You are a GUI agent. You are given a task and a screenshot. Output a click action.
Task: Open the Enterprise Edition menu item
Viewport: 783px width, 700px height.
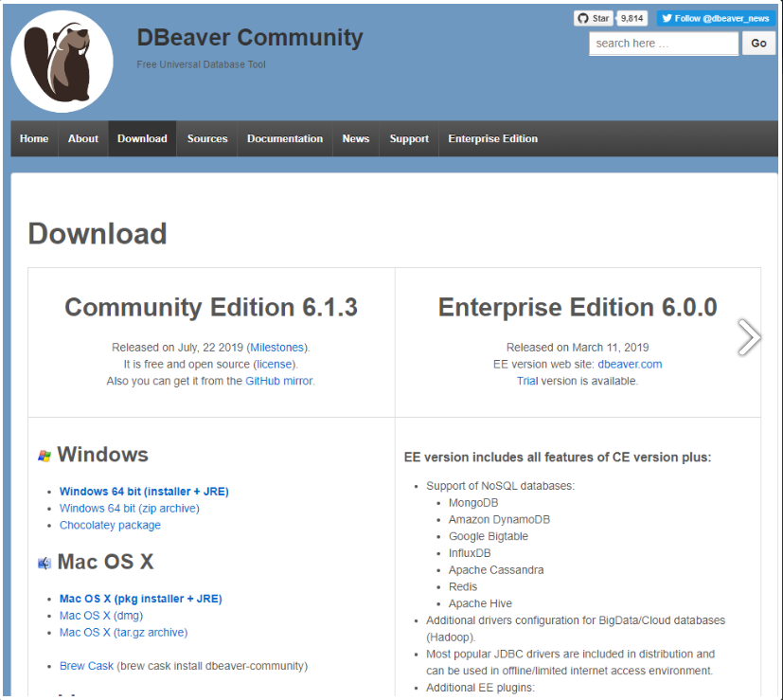[493, 138]
